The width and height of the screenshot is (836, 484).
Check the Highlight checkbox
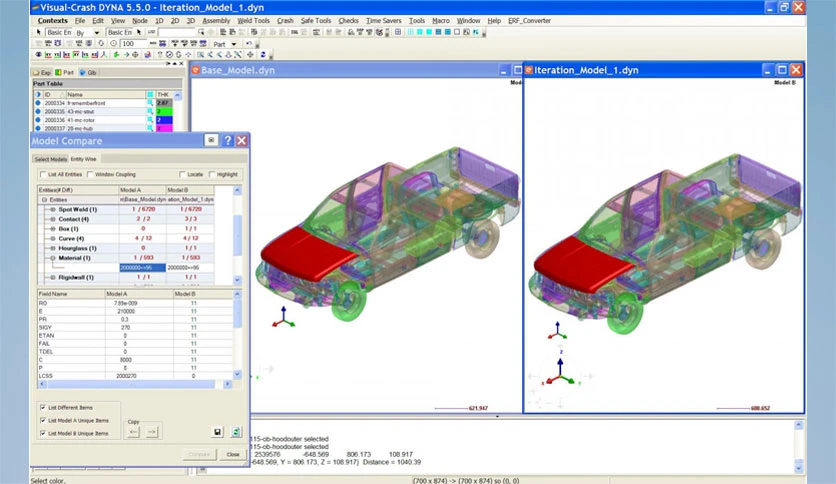coord(212,174)
